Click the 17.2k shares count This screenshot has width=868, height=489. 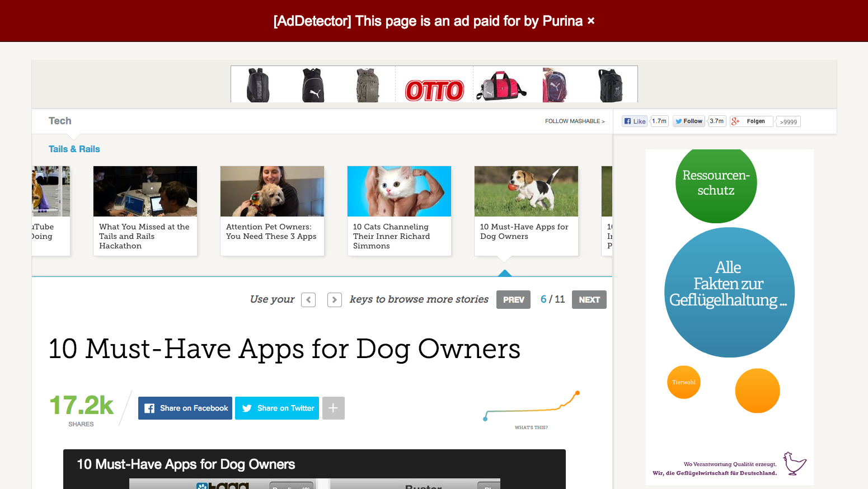click(81, 405)
